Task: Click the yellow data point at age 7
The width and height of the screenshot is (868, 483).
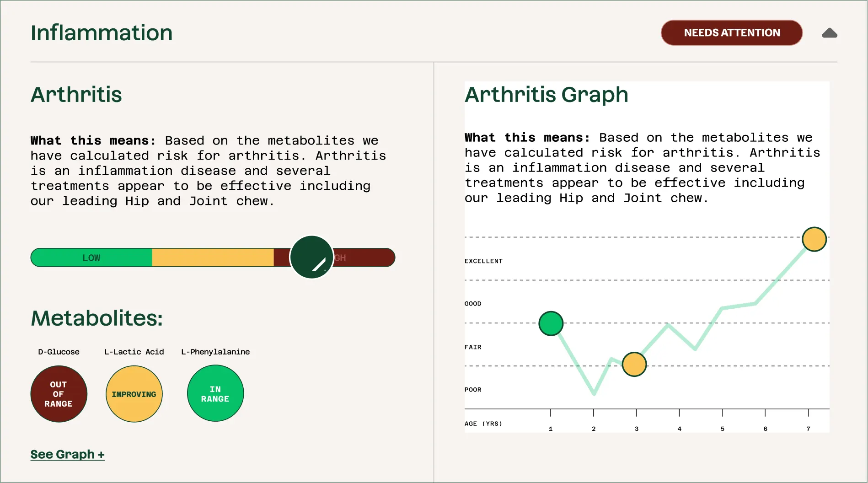Action: 814,239
